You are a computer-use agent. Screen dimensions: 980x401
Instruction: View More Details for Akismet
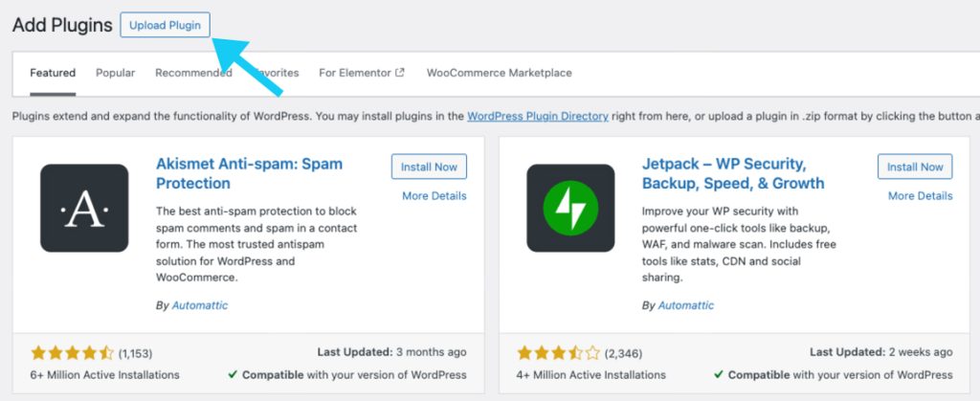tap(434, 196)
